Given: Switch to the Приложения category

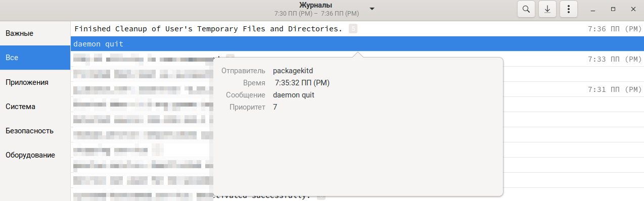Looking at the screenshot, I should click(x=35, y=82).
